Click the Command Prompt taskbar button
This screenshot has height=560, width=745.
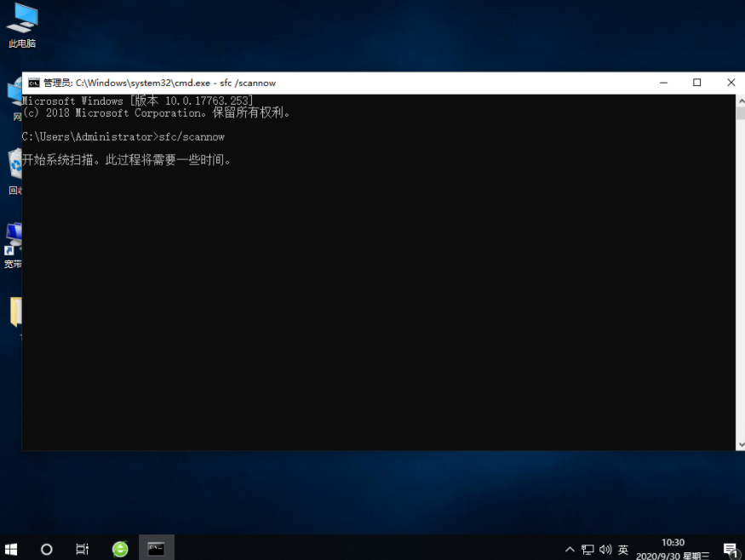coord(156,549)
